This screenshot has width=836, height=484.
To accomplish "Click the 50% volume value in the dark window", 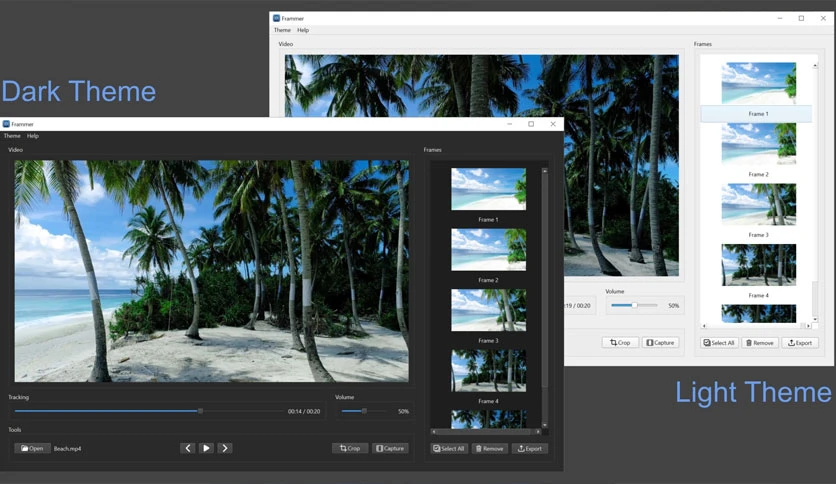I will 404,412.
